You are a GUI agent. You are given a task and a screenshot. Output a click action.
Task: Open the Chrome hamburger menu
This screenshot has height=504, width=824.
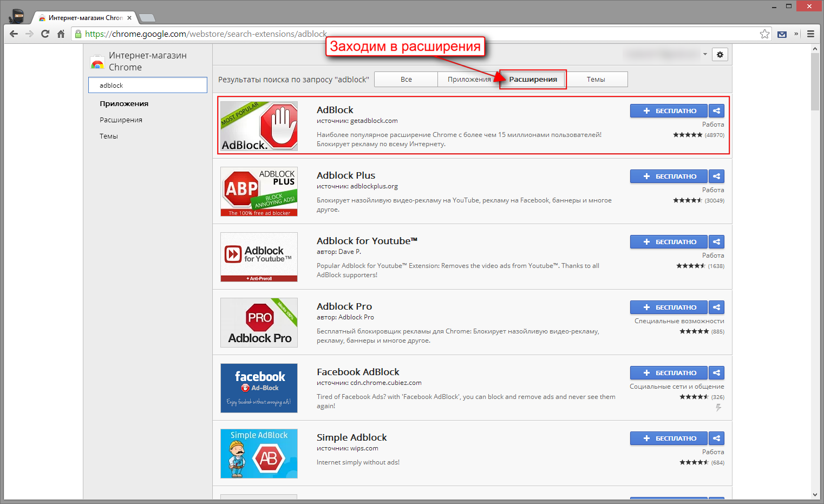pyautogui.click(x=810, y=34)
